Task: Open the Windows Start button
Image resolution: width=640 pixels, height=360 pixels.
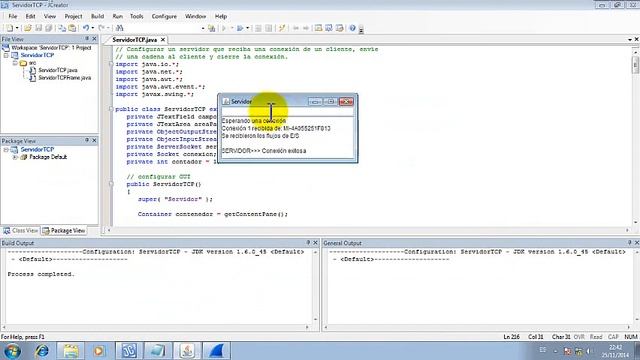Action: [x=12, y=351]
